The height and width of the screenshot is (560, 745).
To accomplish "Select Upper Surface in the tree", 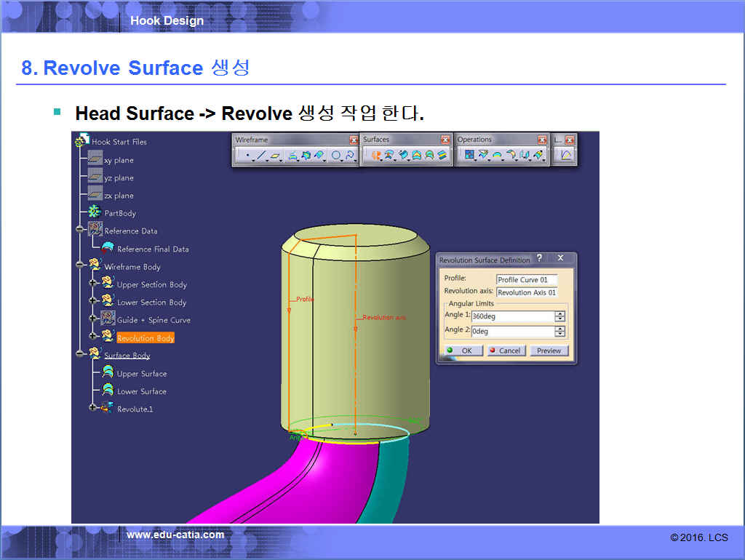I will [141, 374].
